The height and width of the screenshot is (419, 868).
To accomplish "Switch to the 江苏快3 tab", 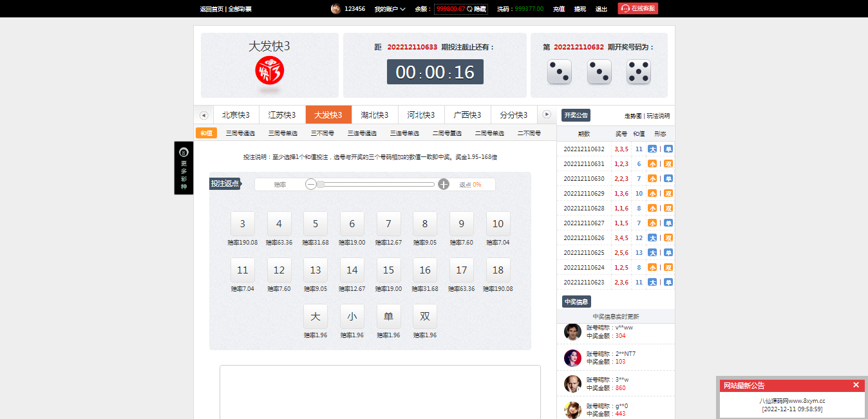I will (282, 115).
